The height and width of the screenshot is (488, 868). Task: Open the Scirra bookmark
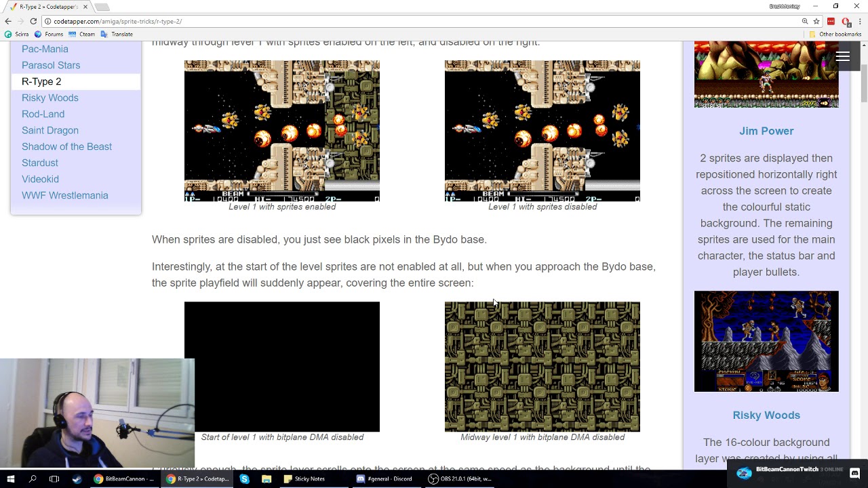click(18, 34)
